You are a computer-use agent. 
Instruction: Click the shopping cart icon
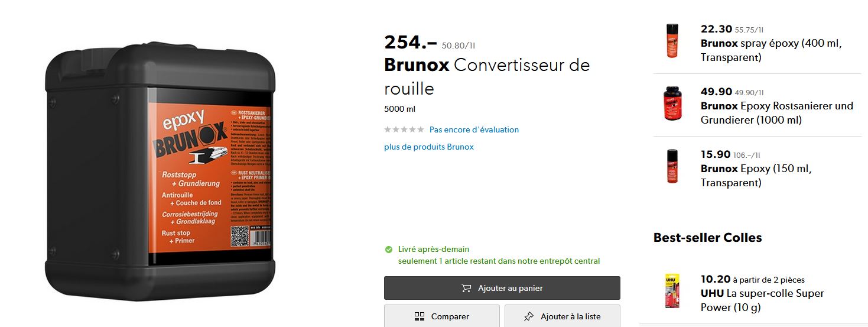coord(466,289)
